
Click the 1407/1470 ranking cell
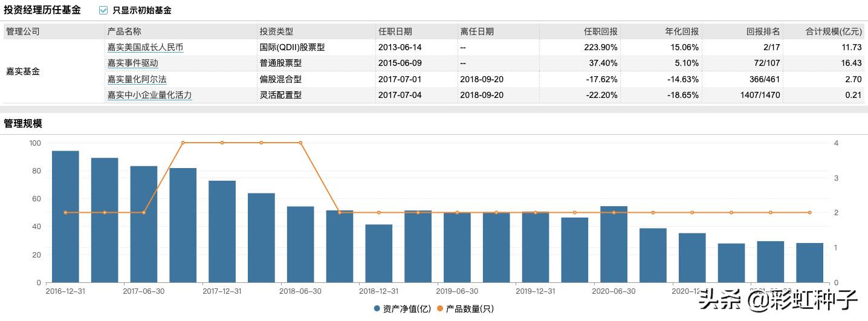pyautogui.click(x=762, y=95)
